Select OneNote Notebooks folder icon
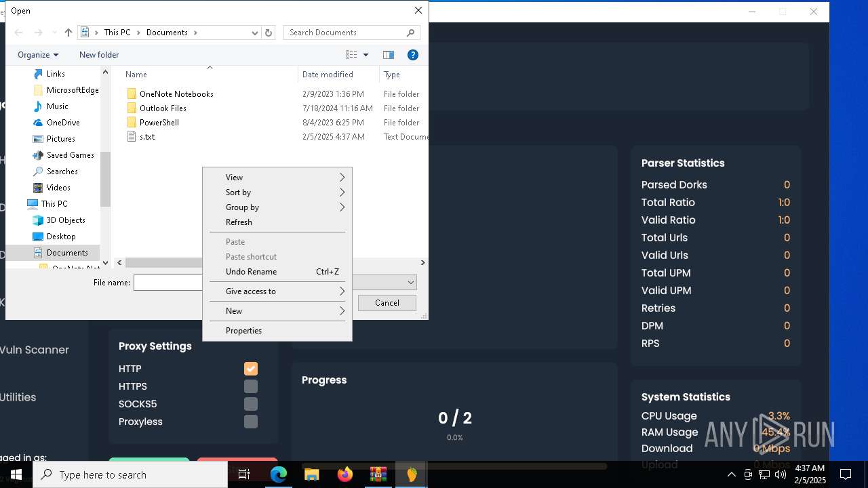The image size is (868, 488). pos(132,94)
